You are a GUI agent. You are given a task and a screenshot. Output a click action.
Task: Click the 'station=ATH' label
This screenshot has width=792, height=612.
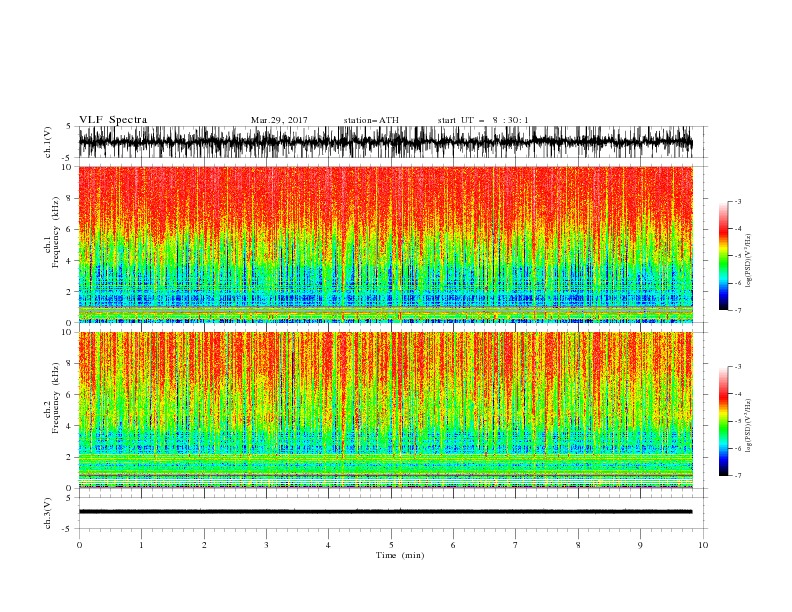(x=371, y=120)
